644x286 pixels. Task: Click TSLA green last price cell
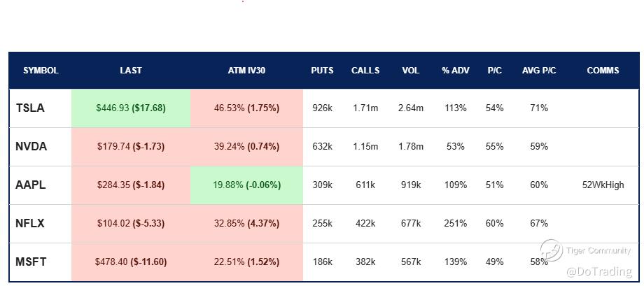pos(131,108)
